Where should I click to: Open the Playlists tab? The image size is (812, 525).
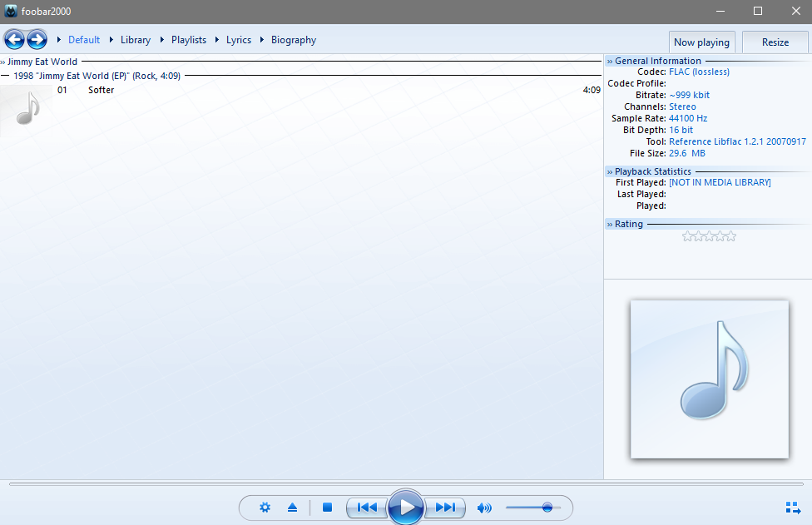click(x=189, y=40)
